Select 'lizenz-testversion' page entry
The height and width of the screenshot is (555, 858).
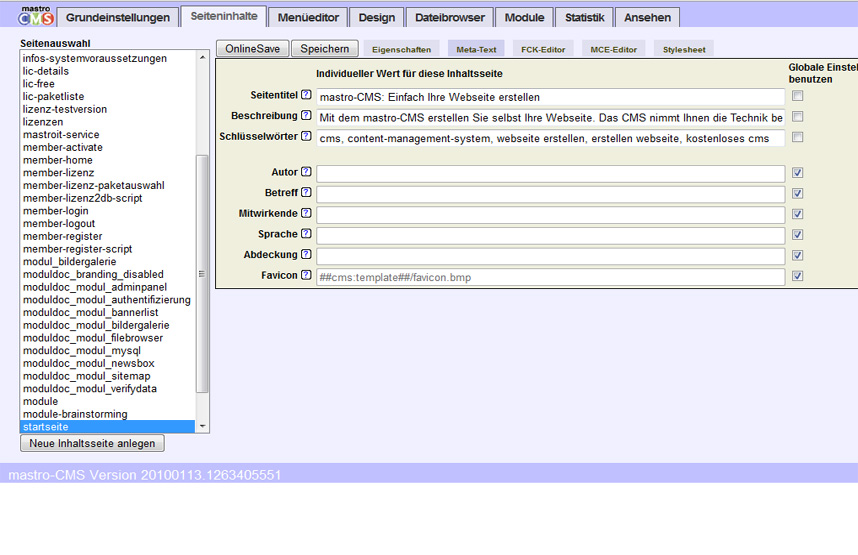click(x=108, y=109)
